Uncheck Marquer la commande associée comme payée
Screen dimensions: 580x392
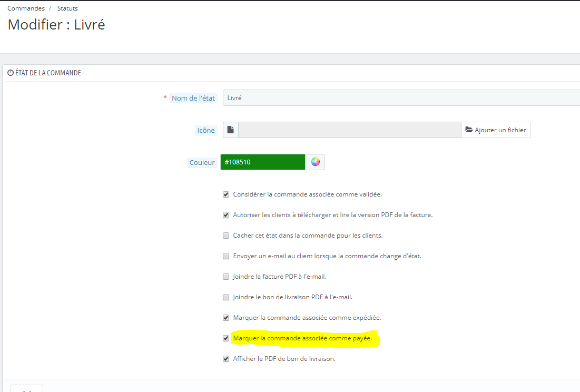[x=226, y=338]
